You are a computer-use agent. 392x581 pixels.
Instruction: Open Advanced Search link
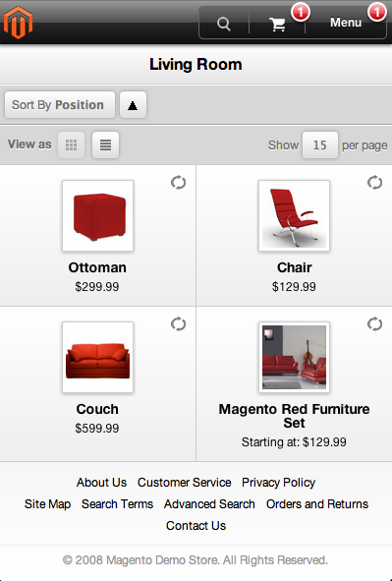click(x=209, y=504)
